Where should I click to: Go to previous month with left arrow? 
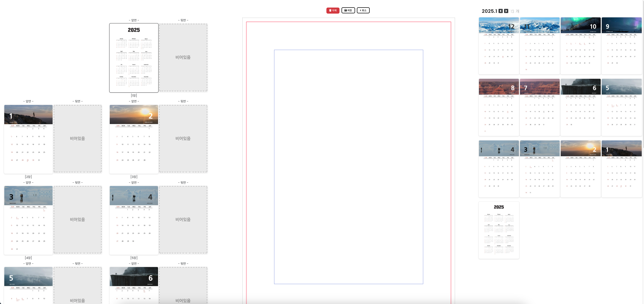[501, 11]
